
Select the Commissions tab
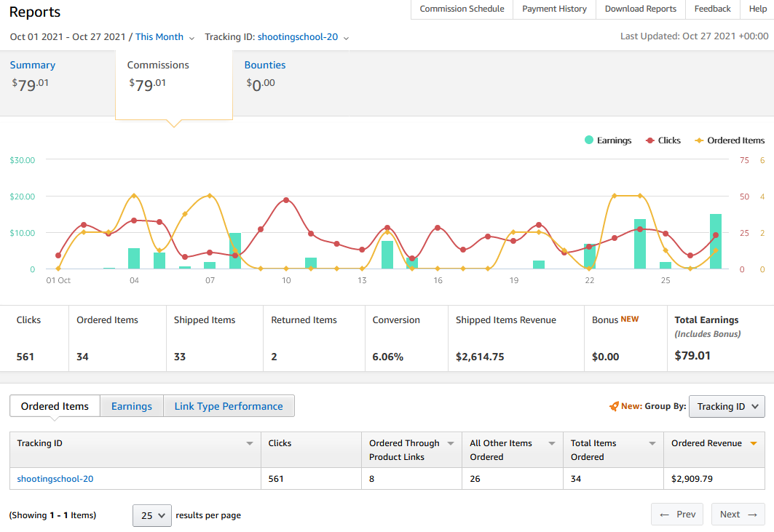174,84
